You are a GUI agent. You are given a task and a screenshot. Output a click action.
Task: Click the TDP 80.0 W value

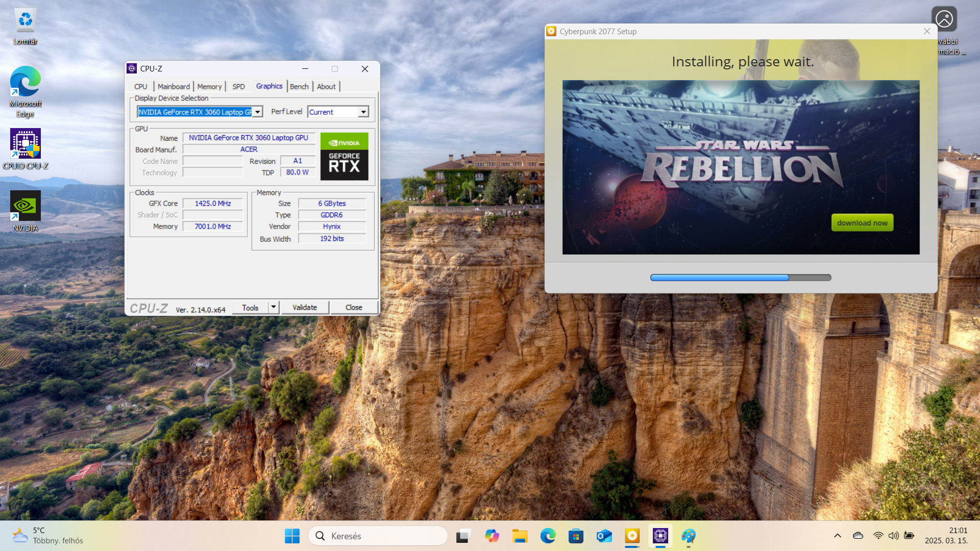point(298,172)
